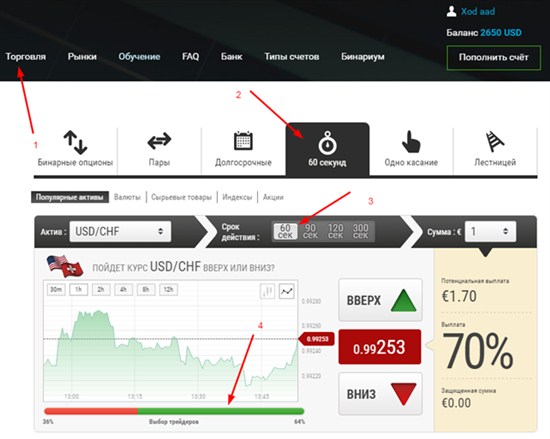This screenshot has height=439, width=550.
Task: Click the trader choice red-green bar
Action: tap(174, 411)
